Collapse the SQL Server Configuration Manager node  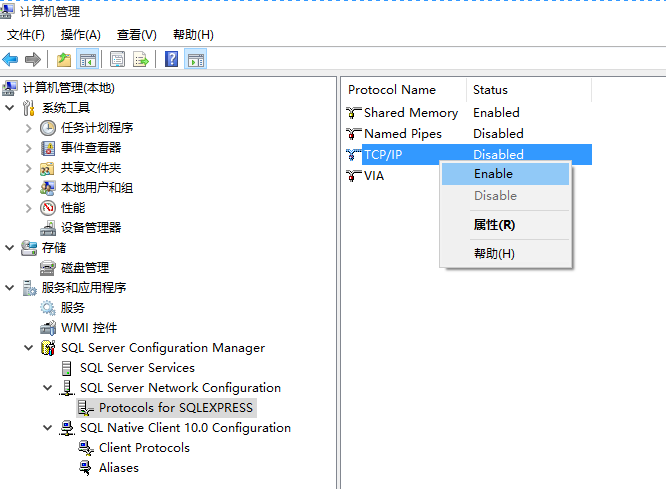pyautogui.click(x=28, y=348)
